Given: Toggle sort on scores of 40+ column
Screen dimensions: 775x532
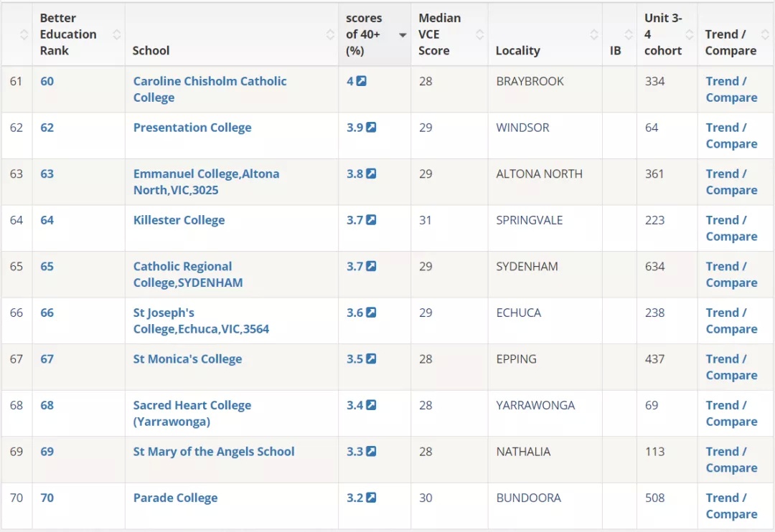Looking at the screenshot, I should [403, 34].
